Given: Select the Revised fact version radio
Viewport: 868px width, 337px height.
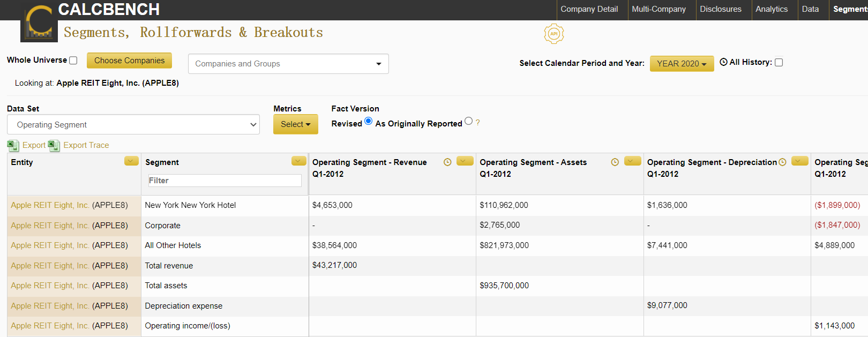Looking at the screenshot, I should pyautogui.click(x=369, y=121).
